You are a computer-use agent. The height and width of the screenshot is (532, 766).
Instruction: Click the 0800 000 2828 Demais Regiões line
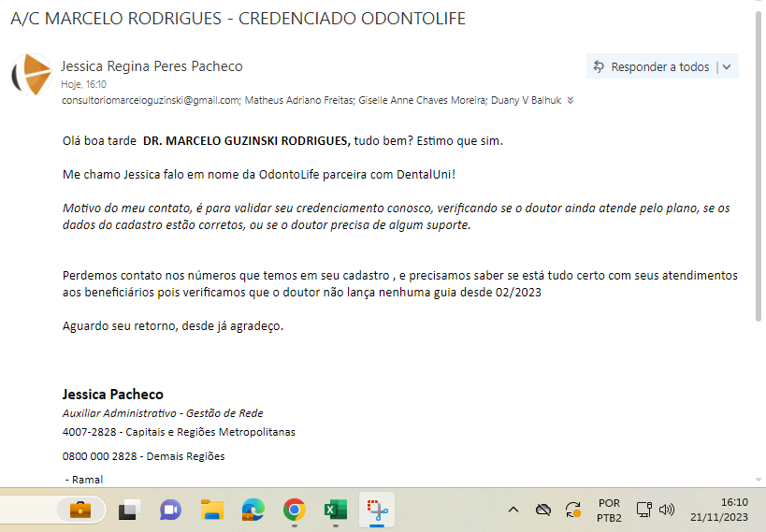tap(144, 456)
